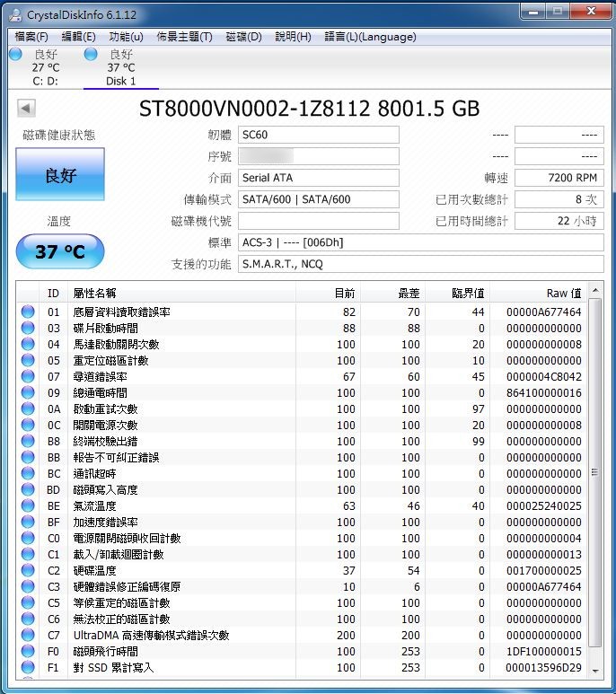Click the 屬性名稱 column header
The width and height of the screenshot is (616, 694).
point(181,293)
